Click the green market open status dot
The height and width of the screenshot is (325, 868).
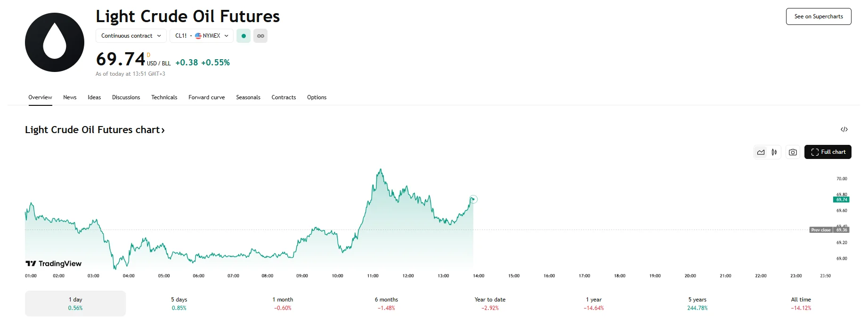[243, 36]
